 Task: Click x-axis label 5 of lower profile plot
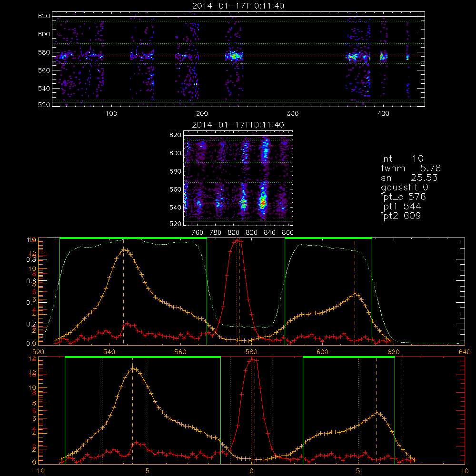pos(358,471)
